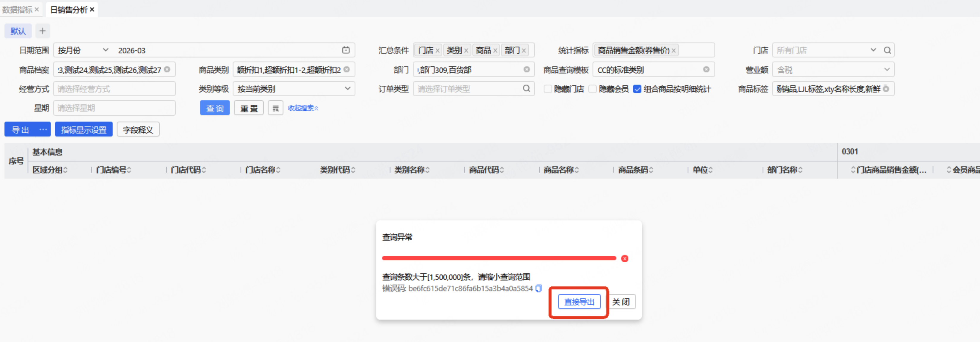Switch to the 数据指标 tab
980x342 pixels.
coord(17,10)
